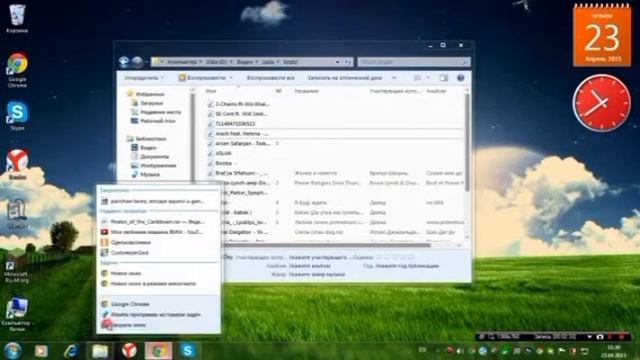The width and height of the screenshot is (640, 360).
Task: Open Pirates_of_the_Caribbean recent jump list item
Action: point(157,222)
